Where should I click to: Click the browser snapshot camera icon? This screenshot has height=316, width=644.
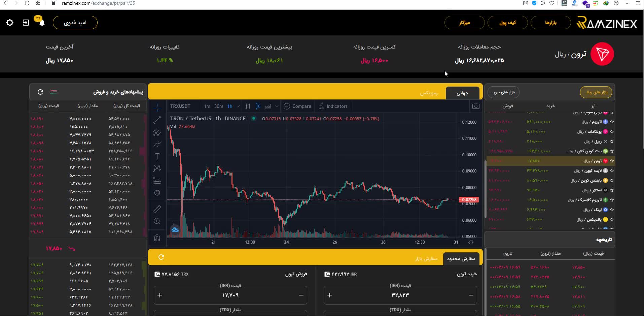[x=526, y=3]
